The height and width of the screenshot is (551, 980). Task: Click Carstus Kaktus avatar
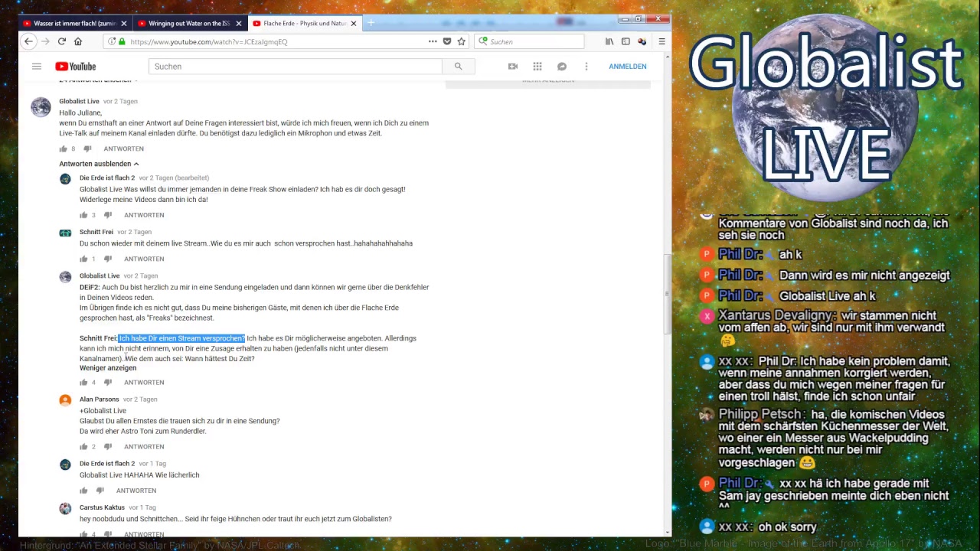[x=65, y=508]
